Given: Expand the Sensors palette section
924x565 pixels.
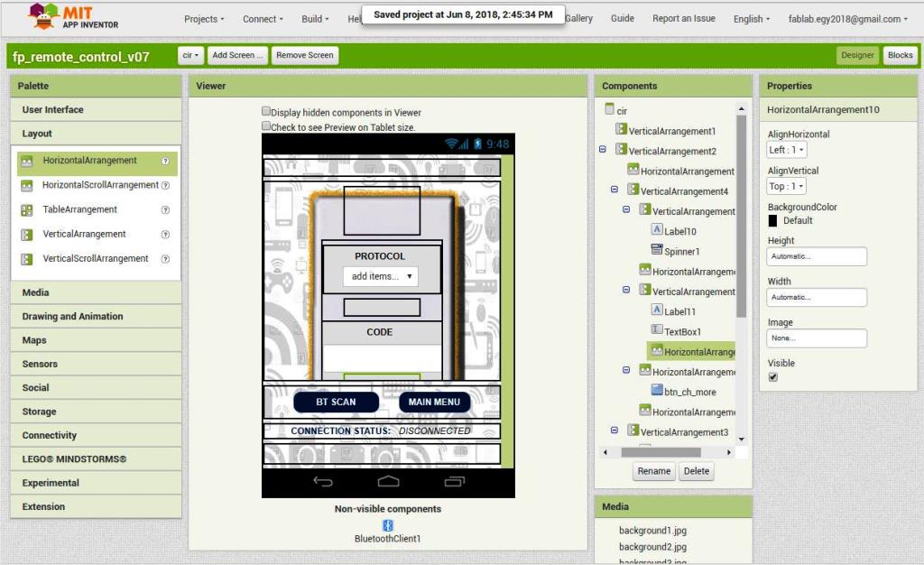Looking at the screenshot, I should click(96, 364).
